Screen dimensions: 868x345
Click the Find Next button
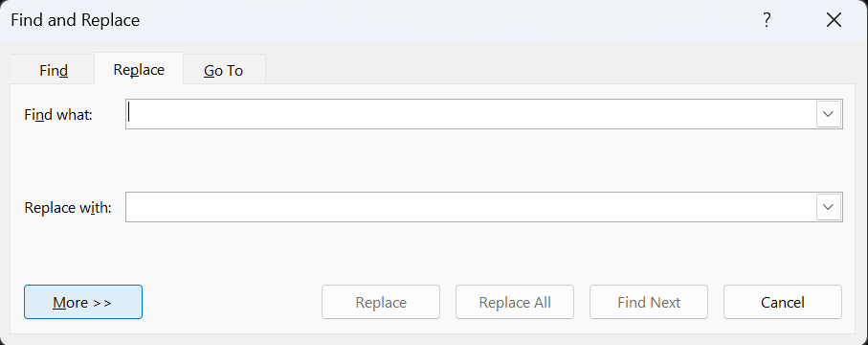649,302
